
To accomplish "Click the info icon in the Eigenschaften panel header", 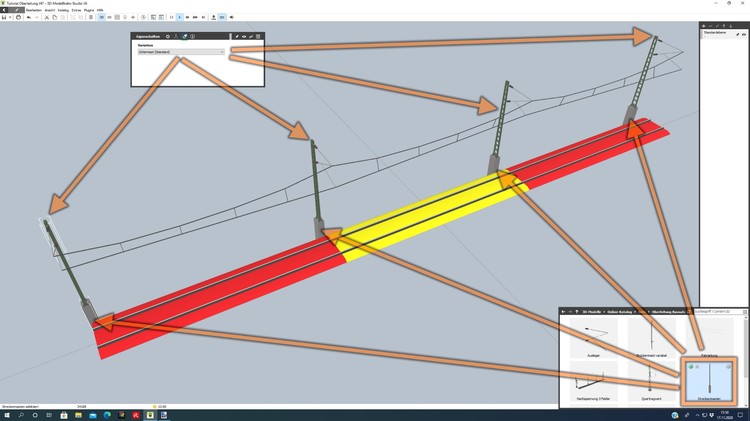I will [x=192, y=36].
